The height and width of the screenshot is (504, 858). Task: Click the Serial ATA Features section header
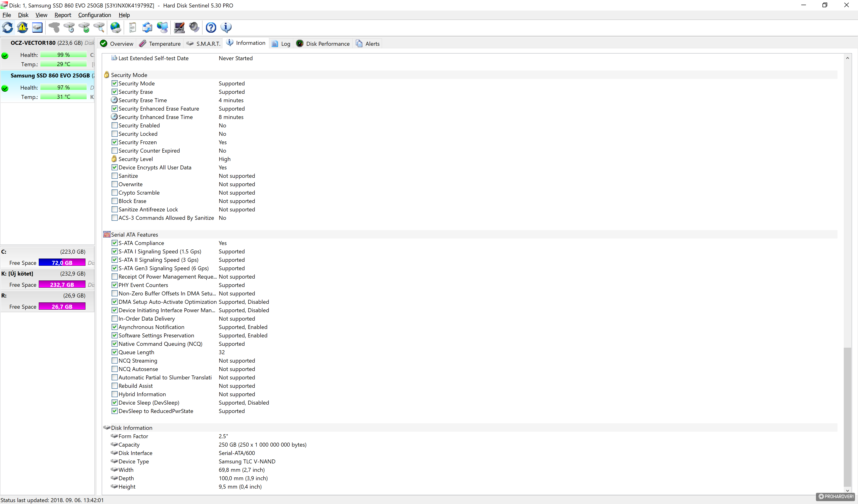pos(470,234)
